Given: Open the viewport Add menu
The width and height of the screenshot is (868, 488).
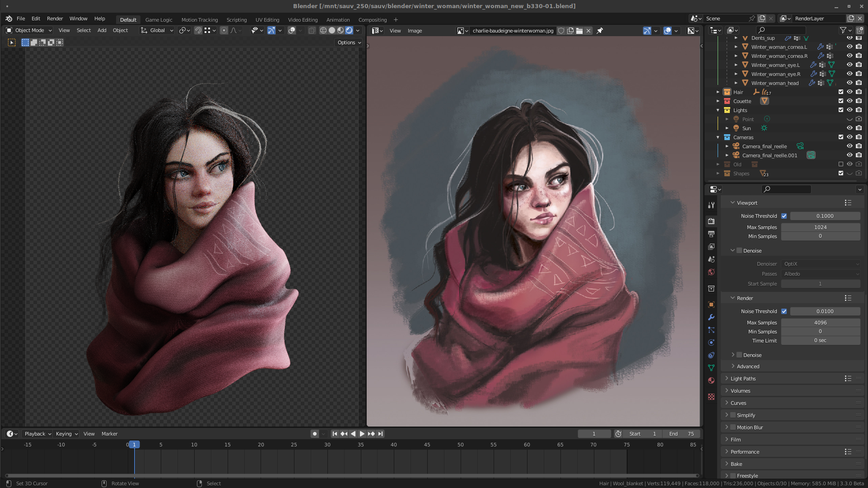Looking at the screenshot, I should 102,30.
